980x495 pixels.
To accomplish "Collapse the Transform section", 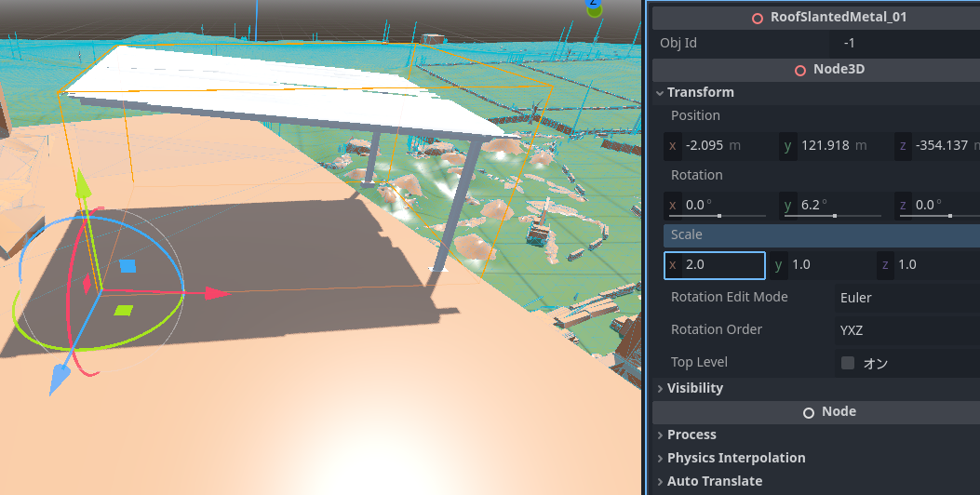I will [660, 93].
